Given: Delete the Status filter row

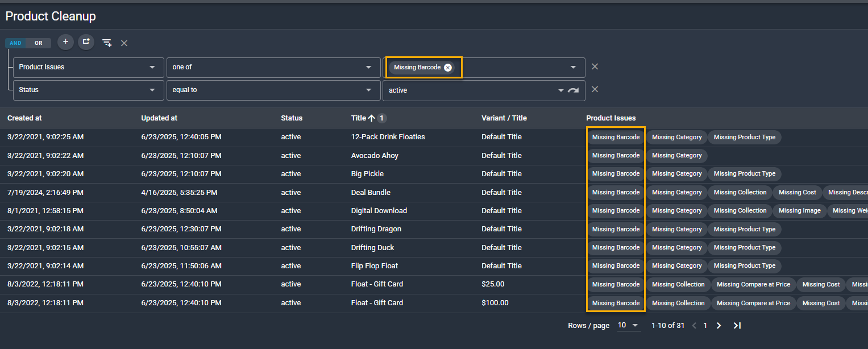Looking at the screenshot, I should [x=595, y=89].
